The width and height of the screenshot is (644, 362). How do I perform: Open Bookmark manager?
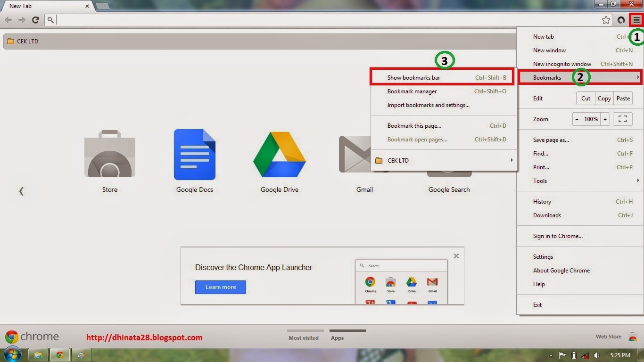click(x=444, y=91)
